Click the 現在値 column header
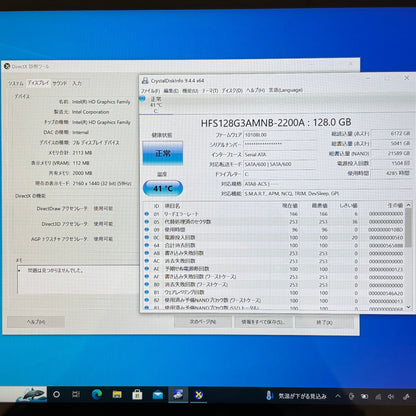The width and height of the screenshot is (416, 416). click(x=290, y=206)
